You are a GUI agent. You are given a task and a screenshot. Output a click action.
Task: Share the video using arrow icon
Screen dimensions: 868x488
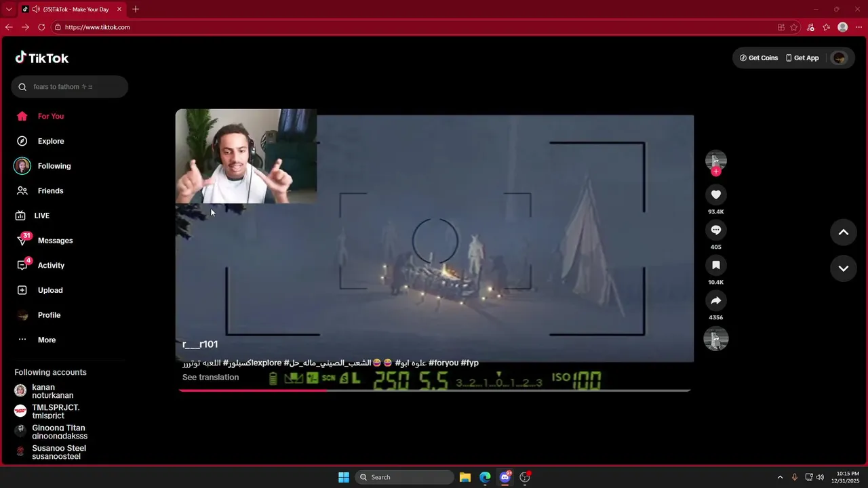tap(716, 300)
